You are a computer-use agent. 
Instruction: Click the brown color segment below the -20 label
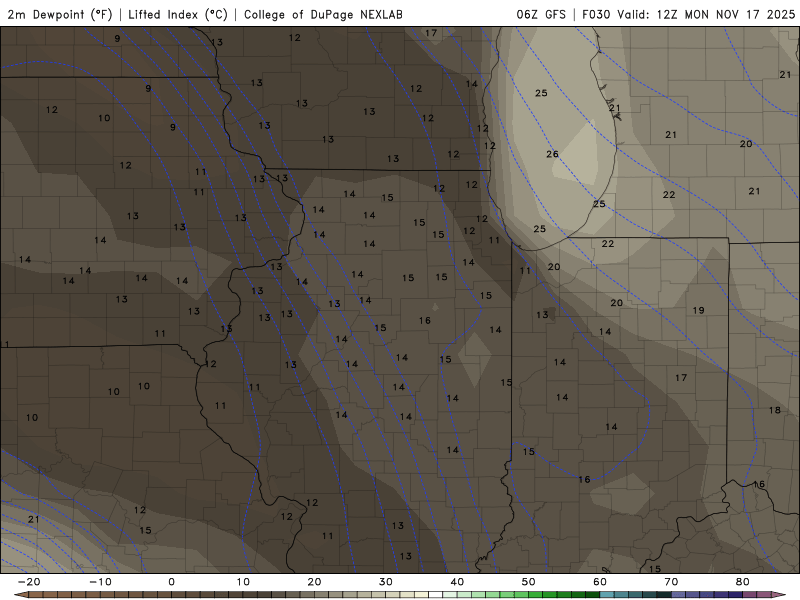coord(36,595)
